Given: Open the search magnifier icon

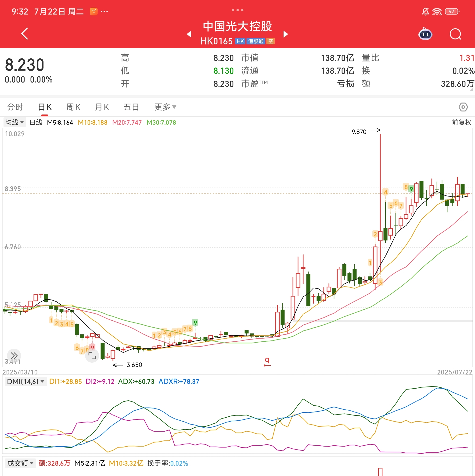Looking at the screenshot, I should coord(455,34).
